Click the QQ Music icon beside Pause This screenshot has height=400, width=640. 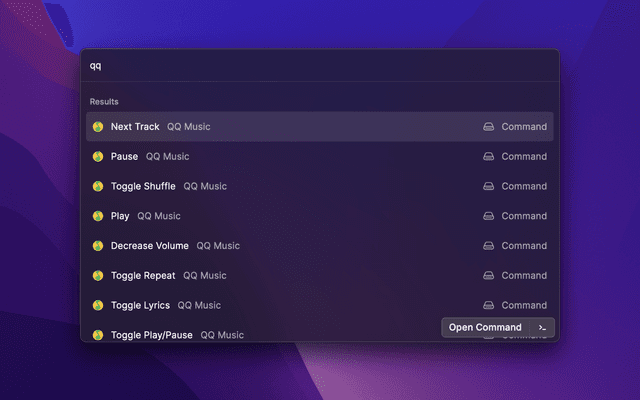(98, 157)
